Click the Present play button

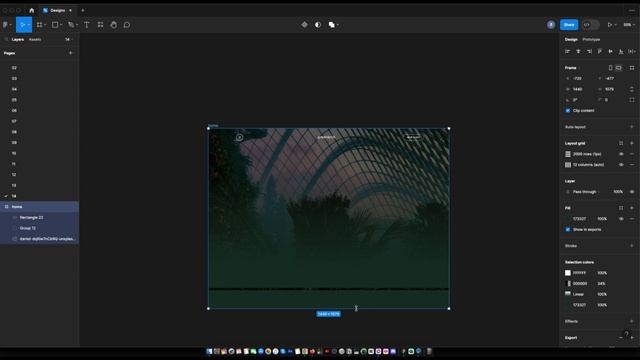[610, 25]
